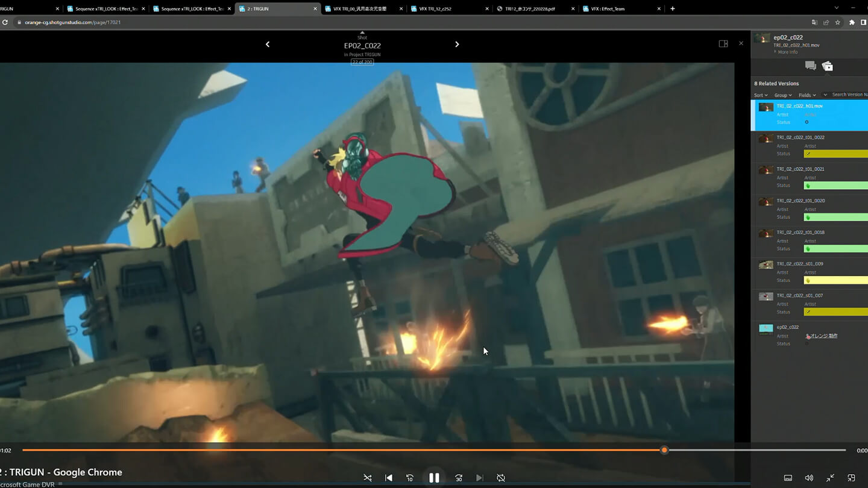Switch to mini player view icon

coord(851,478)
